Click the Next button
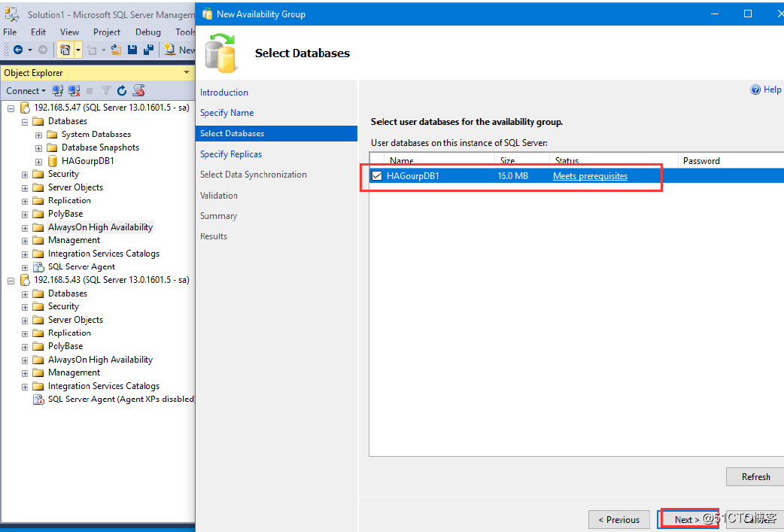Viewport: 784px width, 532px height. [687, 519]
